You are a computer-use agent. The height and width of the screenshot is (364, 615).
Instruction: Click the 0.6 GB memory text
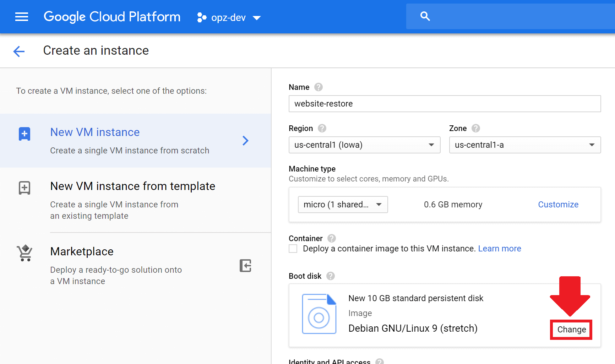coord(453,205)
